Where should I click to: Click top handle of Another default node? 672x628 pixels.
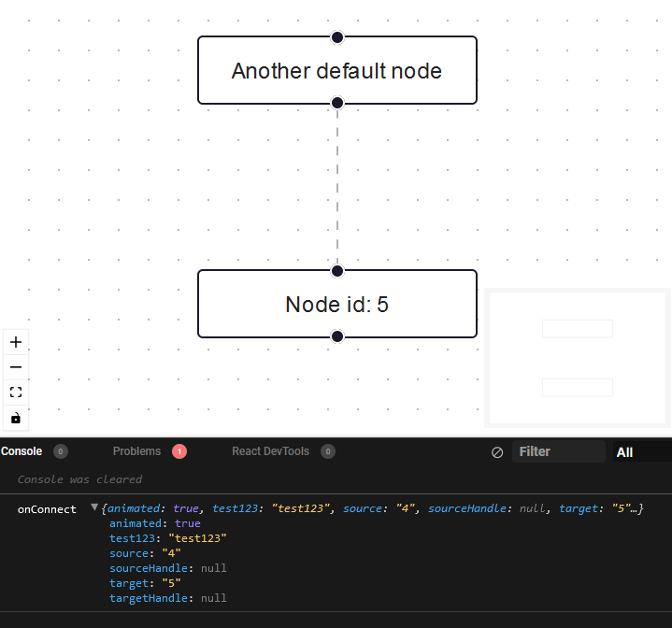coord(337,37)
